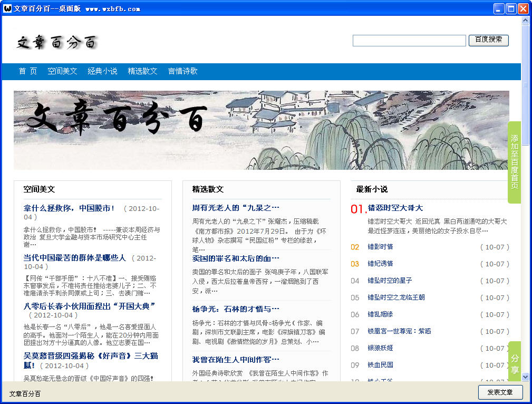Click the 发表文章 button
Viewport: 532px width, 404px height.
click(x=500, y=392)
